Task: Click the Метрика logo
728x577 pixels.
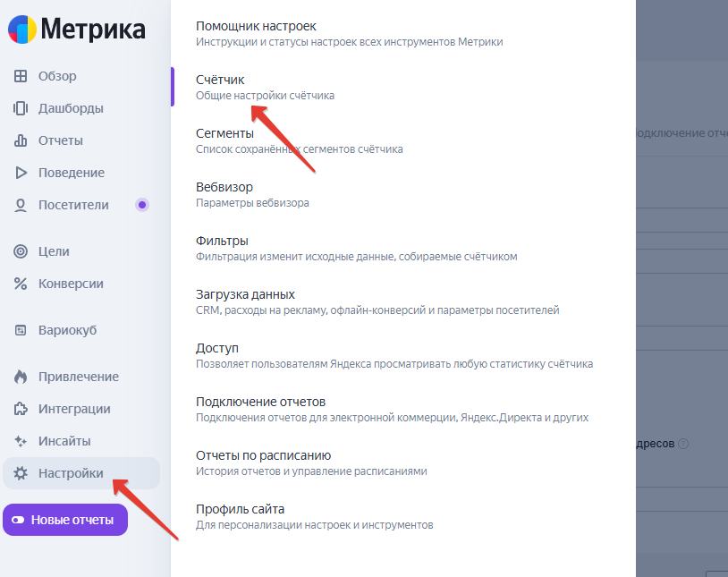Action: 77,30
